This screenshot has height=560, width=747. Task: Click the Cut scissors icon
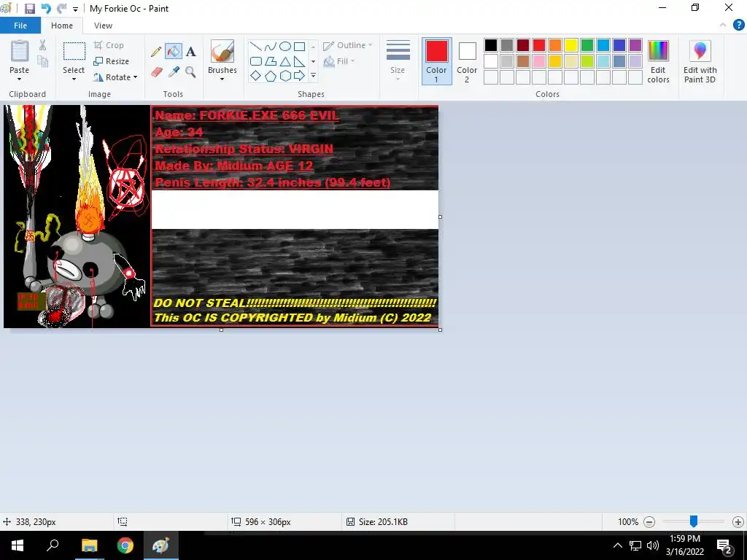tap(42, 45)
